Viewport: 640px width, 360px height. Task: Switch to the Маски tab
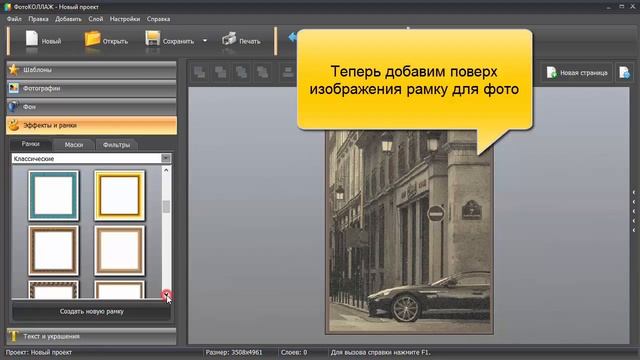(x=74, y=144)
